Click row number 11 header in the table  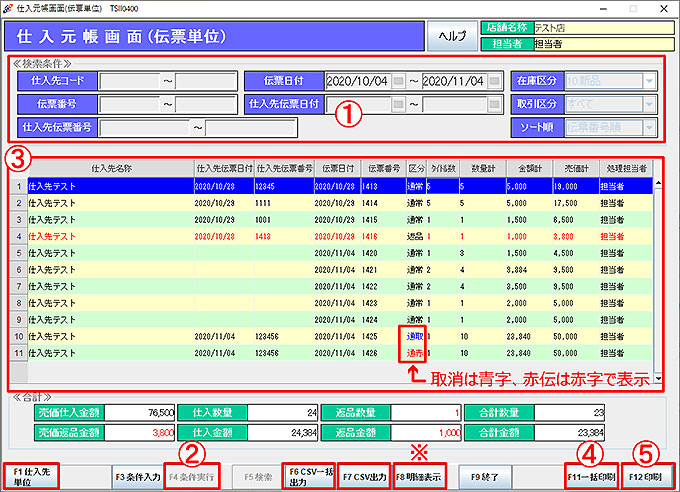point(19,353)
